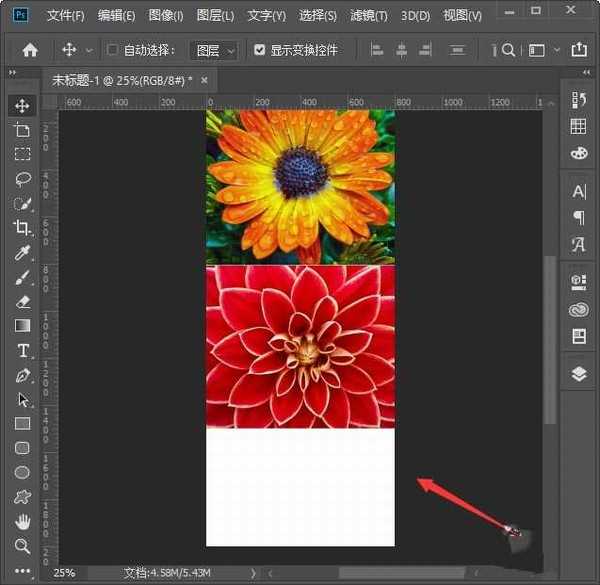Screen dimensions: 600x585
Task: Open the Layers panel icon
Action: [x=578, y=373]
